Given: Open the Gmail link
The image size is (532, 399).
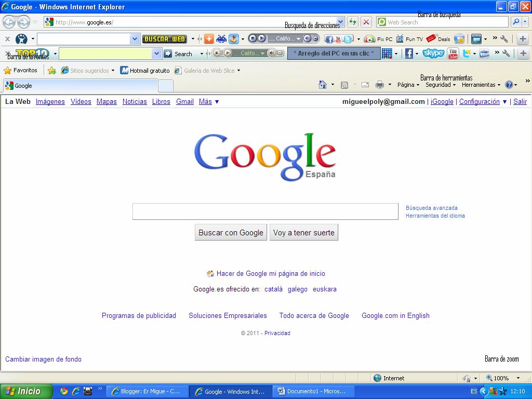Looking at the screenshot, I should pos(185,101).
